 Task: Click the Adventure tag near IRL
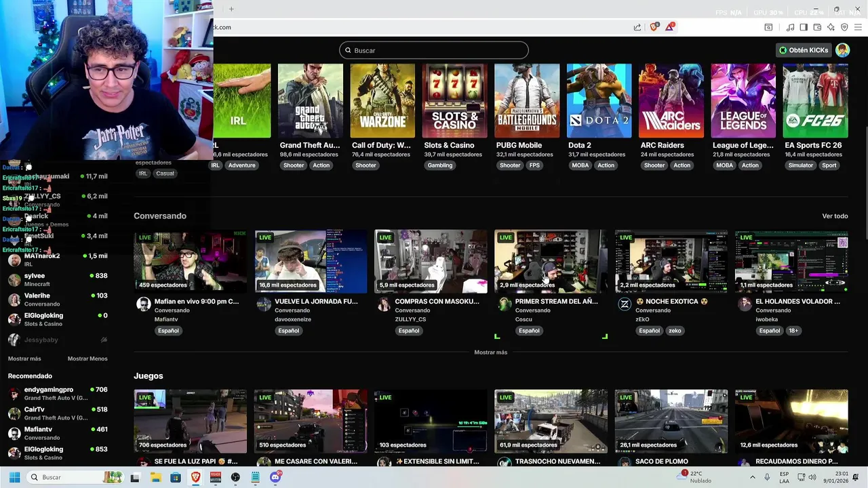click(x=241, y=165)
